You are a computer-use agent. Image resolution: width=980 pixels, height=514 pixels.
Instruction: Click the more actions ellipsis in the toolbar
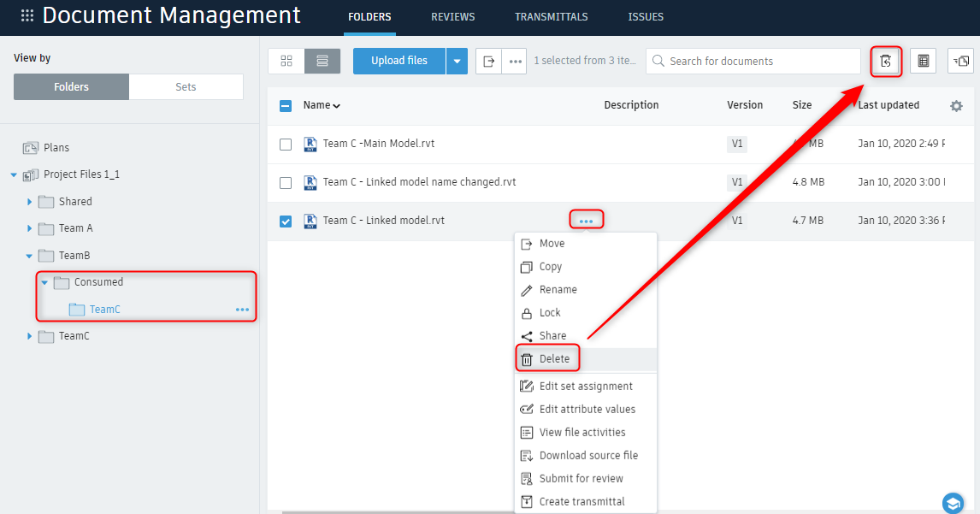(x=514, y=61)
